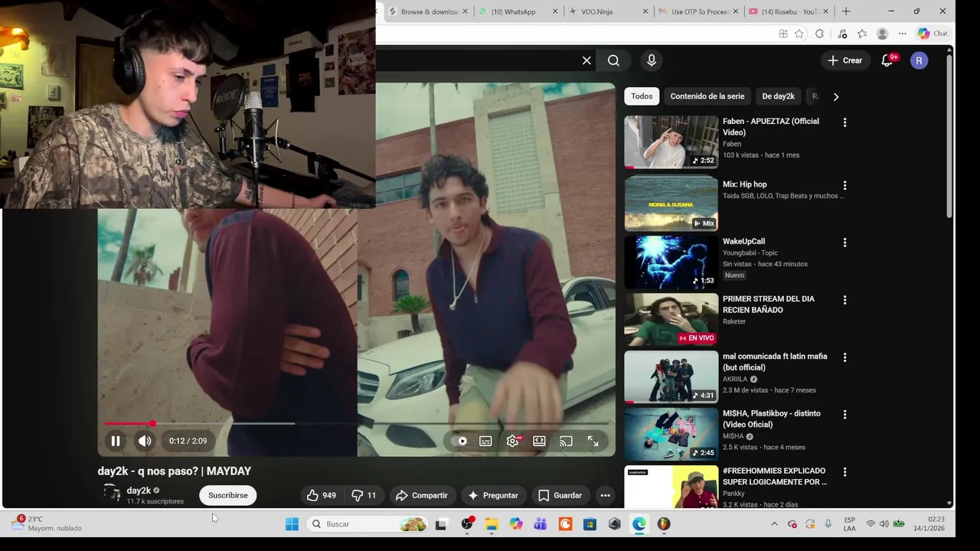Image resolution: width=980 pixels, height=551 pixels.
Task: Cast video to a TV
Action: tap(566, 441)
